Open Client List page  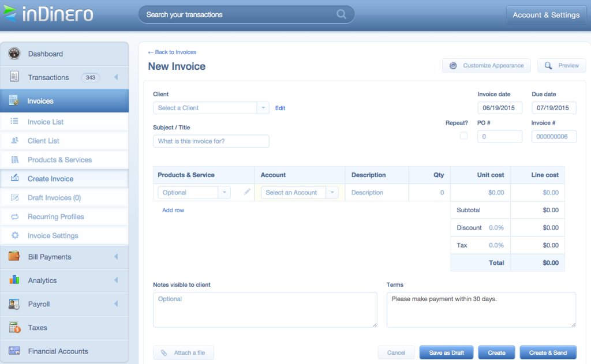click(x=65, y=141)
